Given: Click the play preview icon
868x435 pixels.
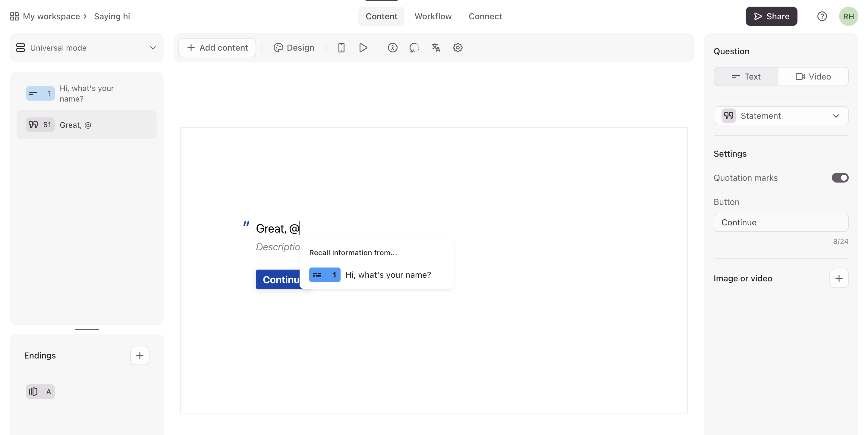Looking at the screenshot, I should tap(363, 48).
